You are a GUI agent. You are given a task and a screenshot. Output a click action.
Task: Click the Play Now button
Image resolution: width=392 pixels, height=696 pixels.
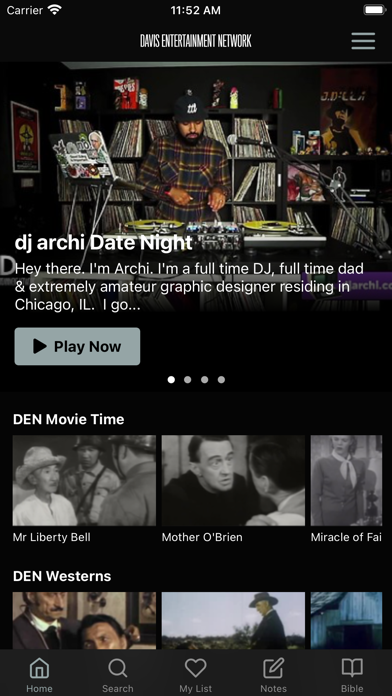click(x=77, y=346)
